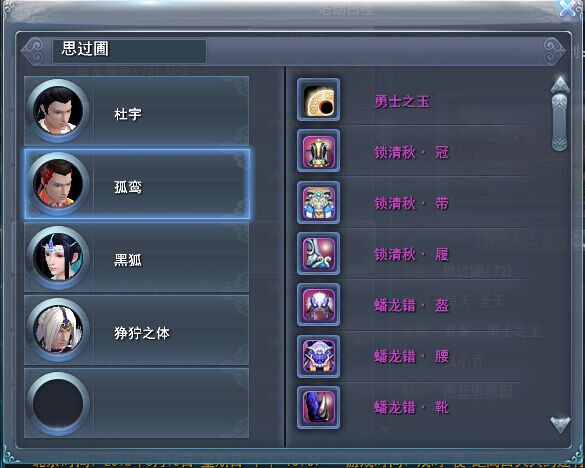Select the 蟠龙错·腰 waist item icon
The width and height of the screenshot is (585, 468).
(318, 356)
